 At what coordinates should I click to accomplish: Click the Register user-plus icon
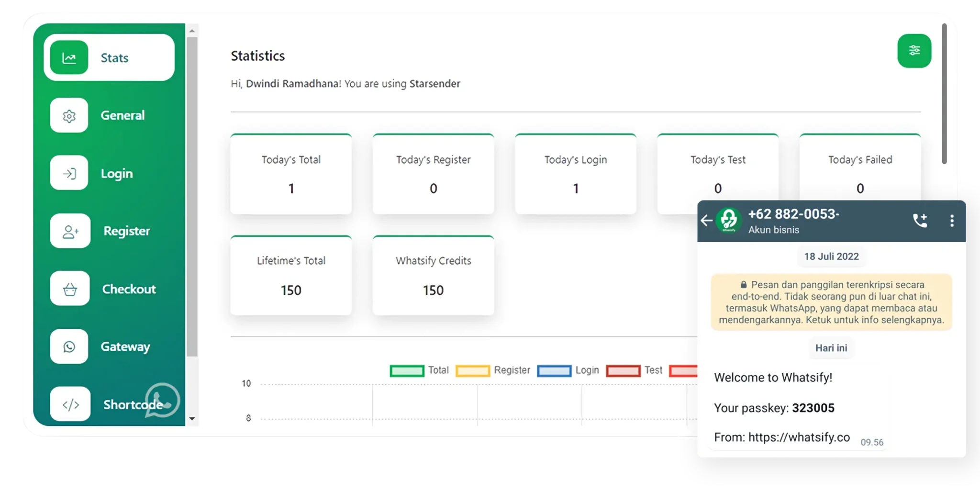click(x=70, y=231)
